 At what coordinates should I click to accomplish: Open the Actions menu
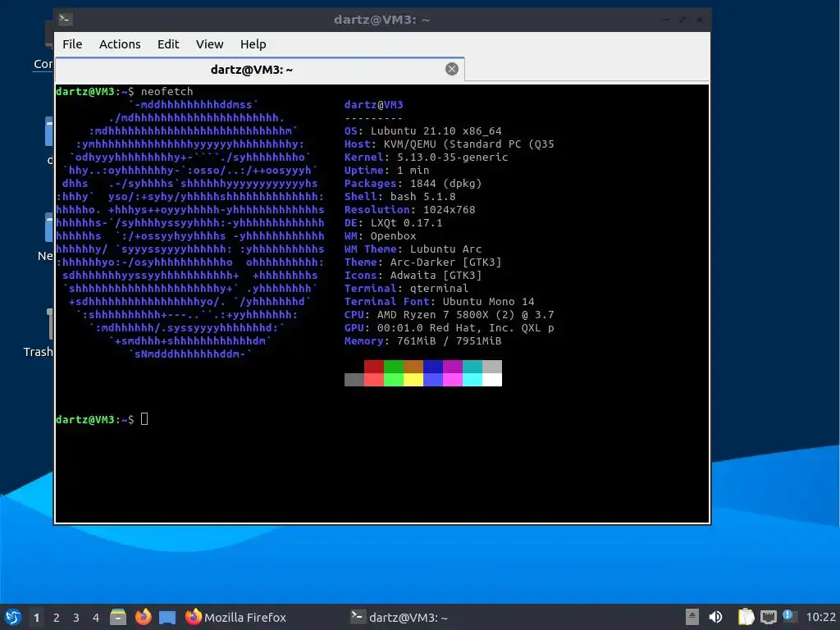pos(120,44)
